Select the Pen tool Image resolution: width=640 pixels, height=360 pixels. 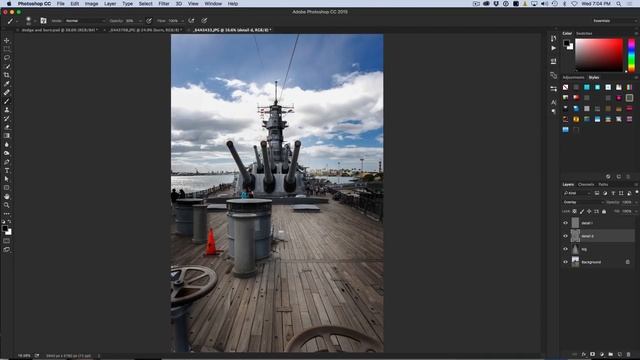pos(7,162)
